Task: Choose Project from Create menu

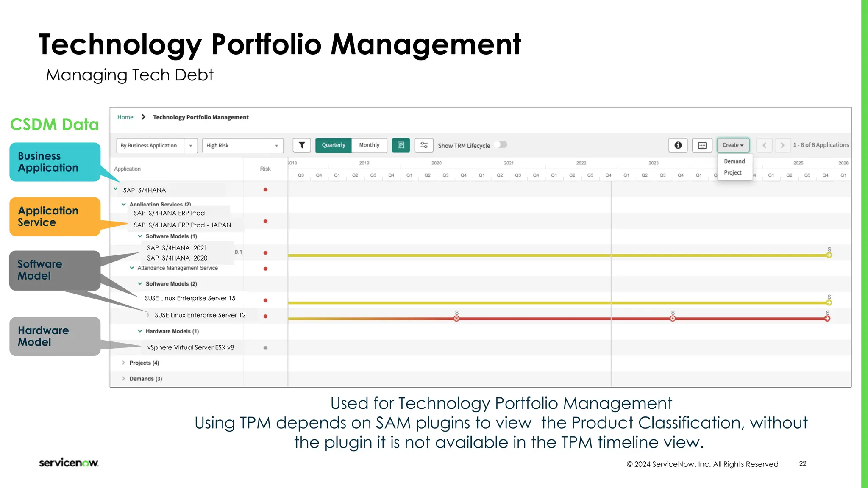Action: [x=732, y=173]
